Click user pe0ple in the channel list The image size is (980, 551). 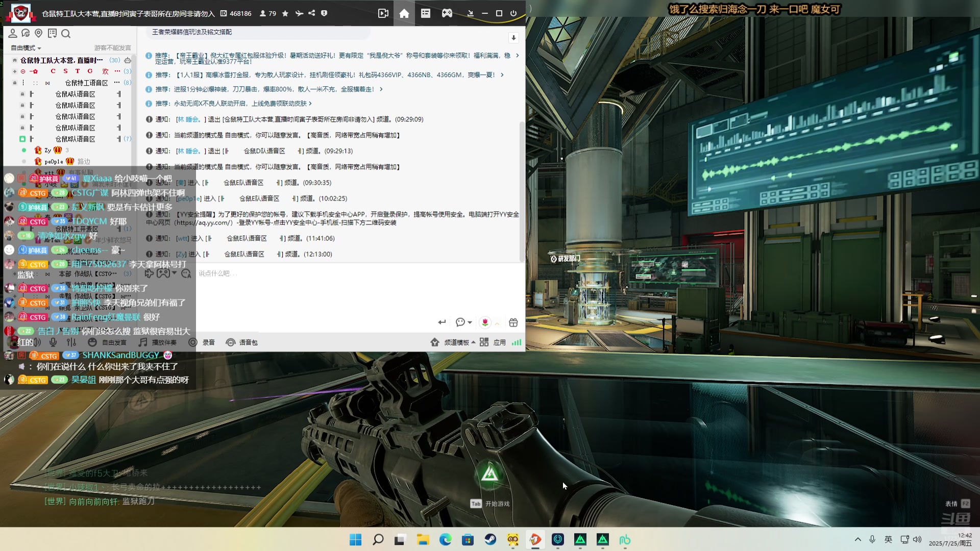click(x=54, y=161)
